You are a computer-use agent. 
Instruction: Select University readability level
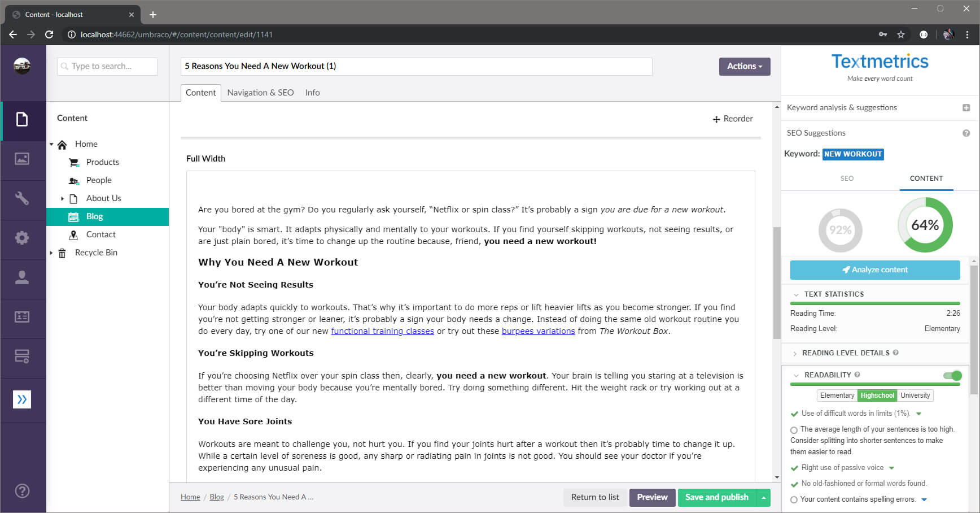[x=915, y=395]
